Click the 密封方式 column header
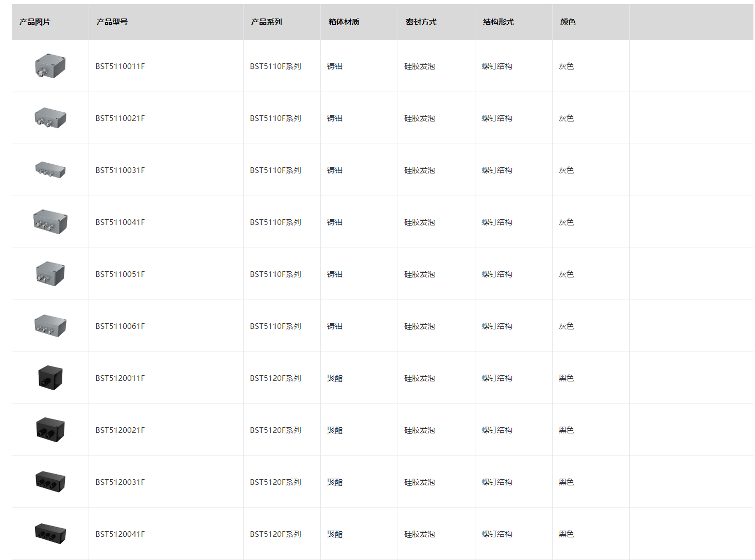 pos(421,22)
